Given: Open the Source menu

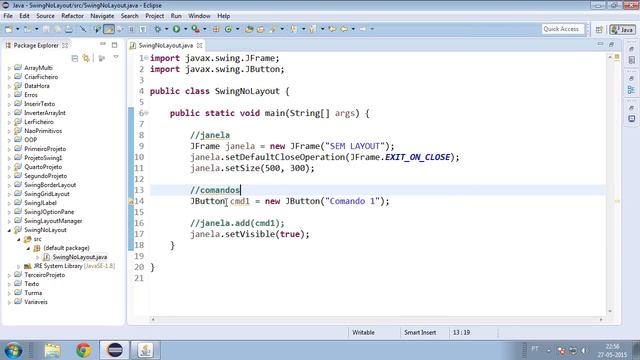Looking at the screenshot, I should pyautogui.click(x=45, y=16).
